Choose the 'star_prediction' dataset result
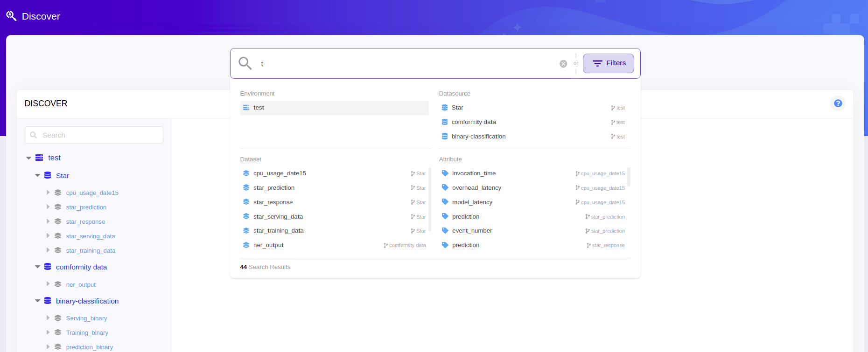This screenshot has width=868, height=352. [x=334, y=188]
